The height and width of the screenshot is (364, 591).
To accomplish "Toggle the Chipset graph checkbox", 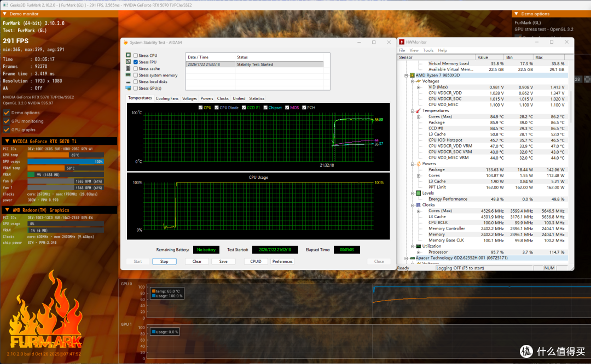I will tap(266, 108).
